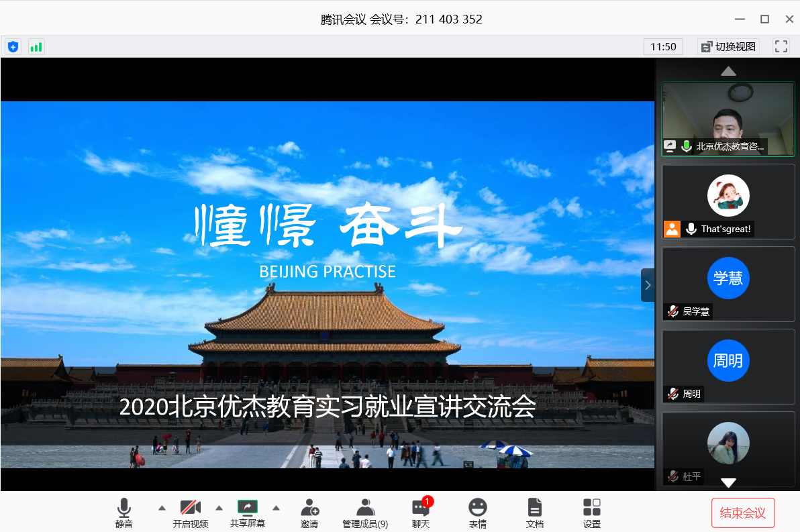Select the That'sgreat! participant tile
Viewport: 800px width, 532px height.
tap(728, 201)
